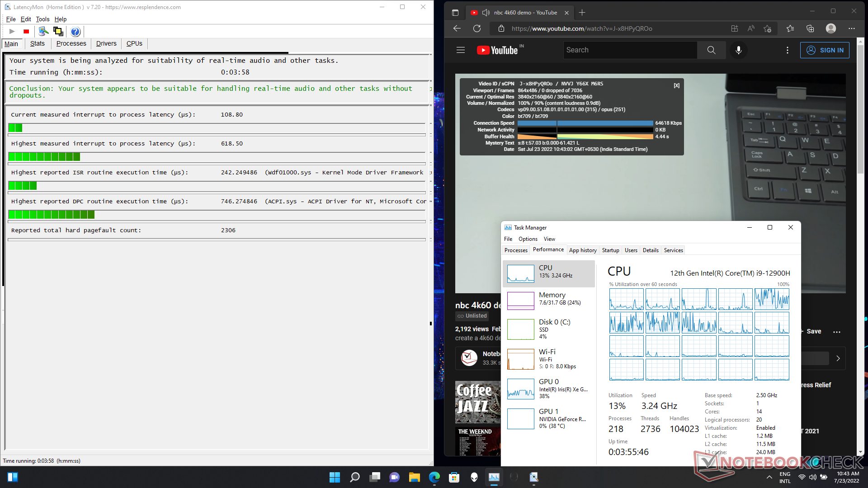Expand the chips row right arrow

coord(838,358)
